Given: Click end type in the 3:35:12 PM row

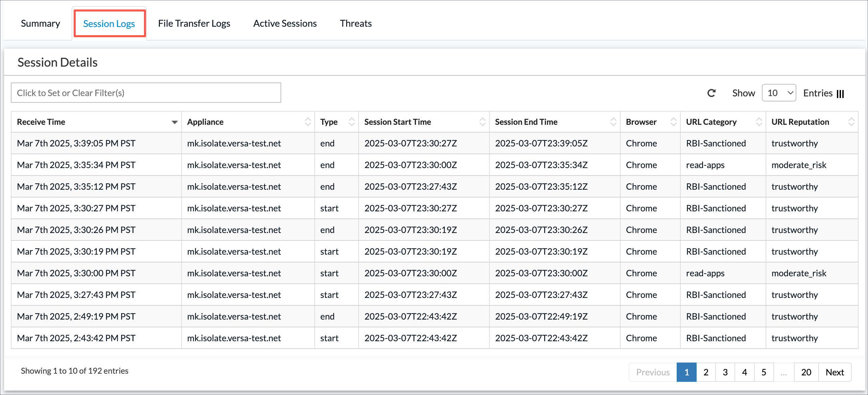Looking at the screenshot, I should click(x=327, y=186).
